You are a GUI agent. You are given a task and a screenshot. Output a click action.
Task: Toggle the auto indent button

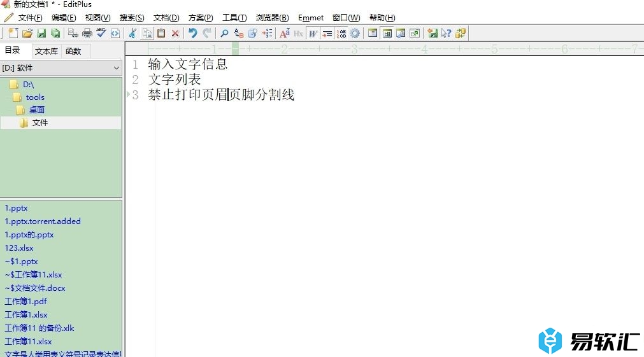327,33
